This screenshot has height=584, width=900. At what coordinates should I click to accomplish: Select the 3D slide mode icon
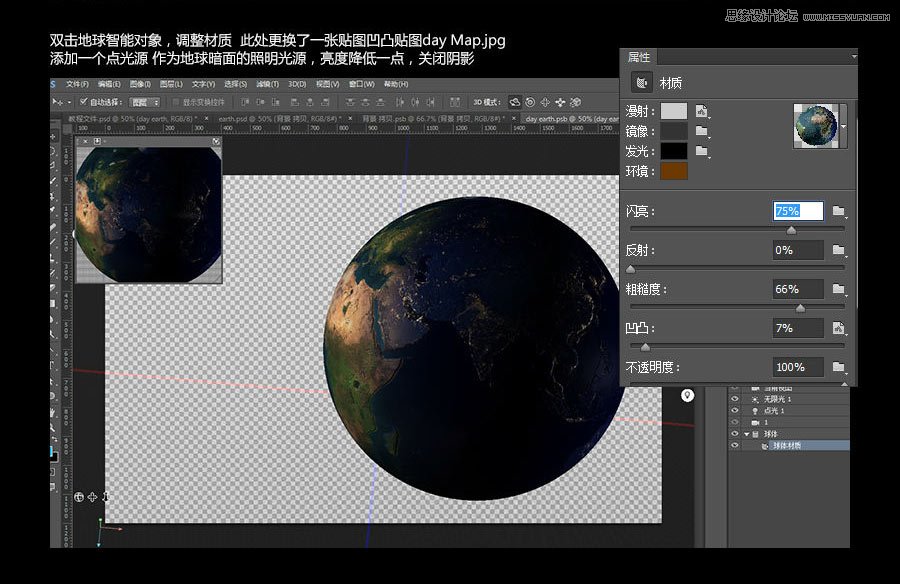(x=560, y=102)
